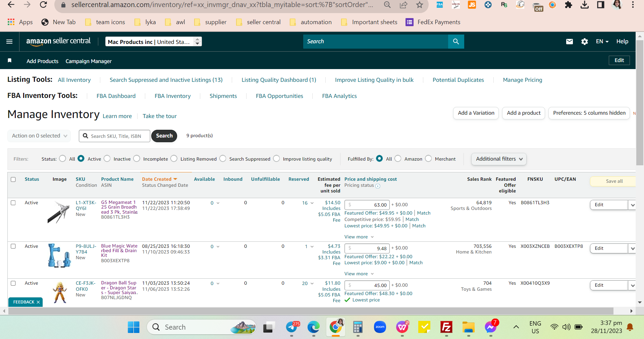
Task: Open File Explorer from the taskbar
Action: coord(468,327)
